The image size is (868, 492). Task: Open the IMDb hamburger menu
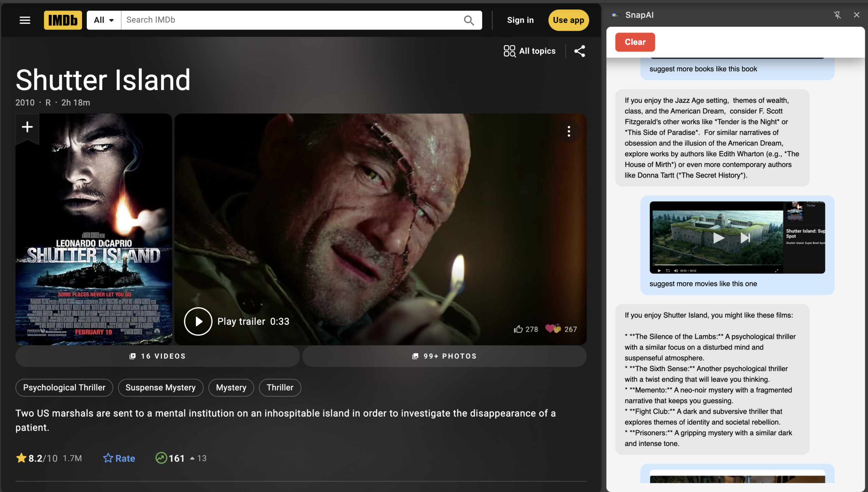click(x=25, y=20)
